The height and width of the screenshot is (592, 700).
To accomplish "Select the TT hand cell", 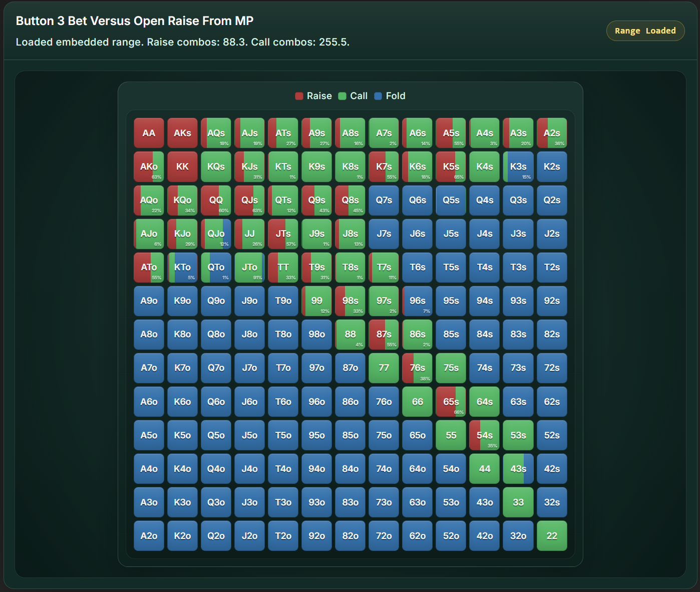I will 283,267.
